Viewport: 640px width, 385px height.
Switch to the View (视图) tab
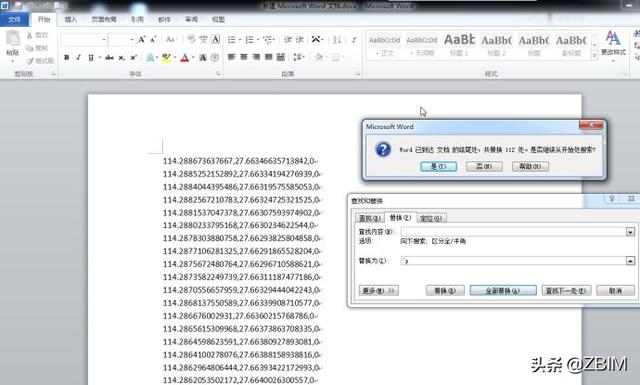tap(218, 20)
